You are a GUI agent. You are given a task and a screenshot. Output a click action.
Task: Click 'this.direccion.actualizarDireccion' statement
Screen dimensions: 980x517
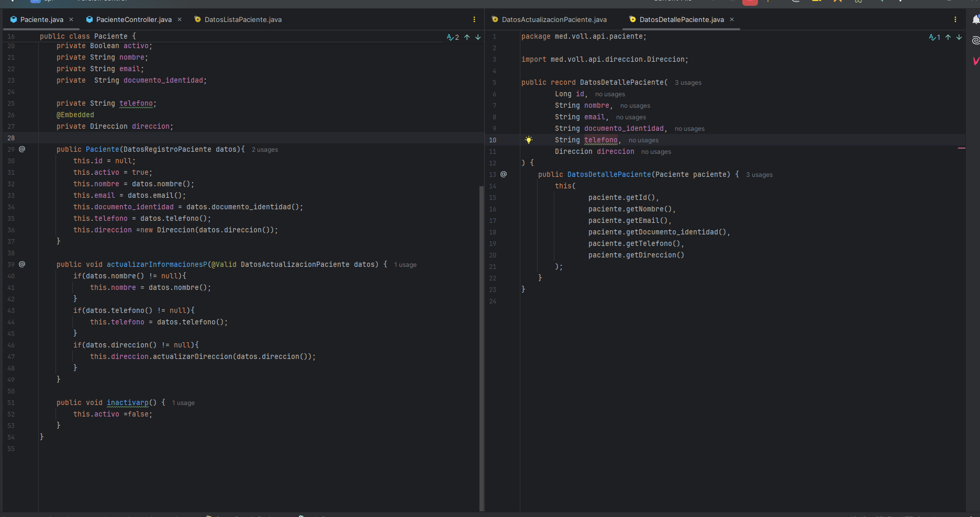[203, 356]
